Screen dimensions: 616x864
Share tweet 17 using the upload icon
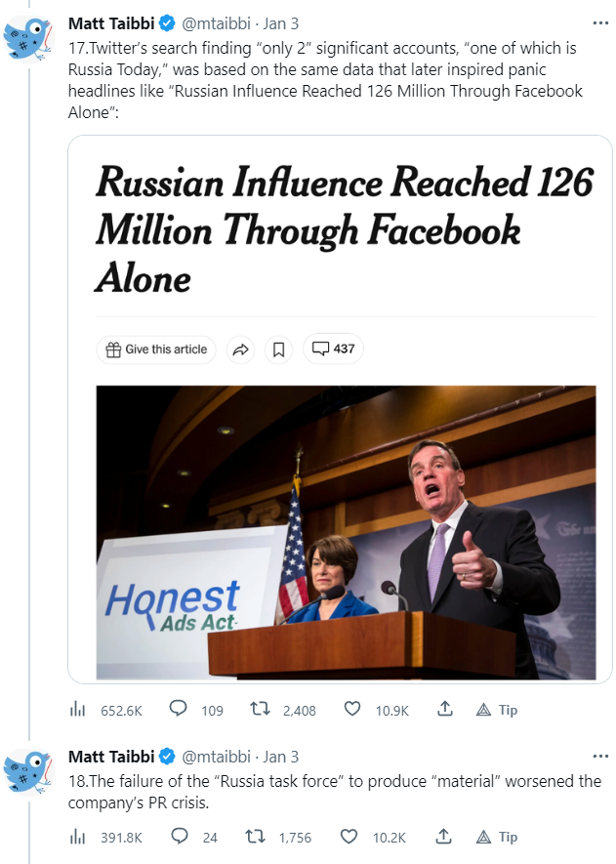point(445,710)
